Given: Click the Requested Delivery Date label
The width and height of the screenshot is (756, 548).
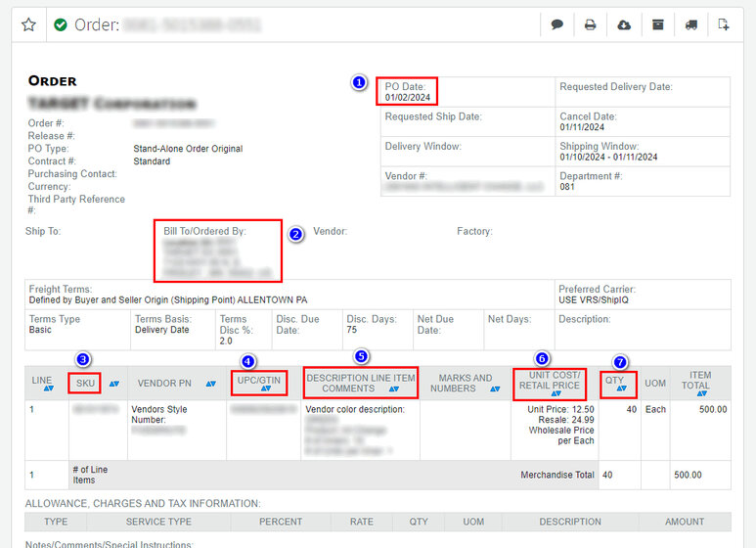Looking at the screenshot, I should pos(616,87).
